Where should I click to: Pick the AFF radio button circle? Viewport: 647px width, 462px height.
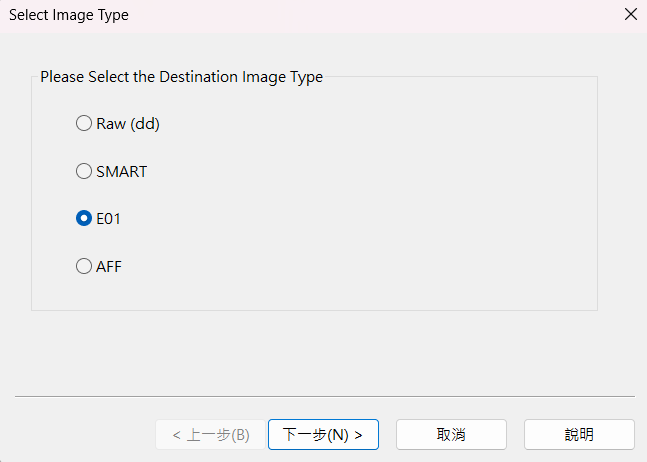pyautogui.click(x=84, y=267)
